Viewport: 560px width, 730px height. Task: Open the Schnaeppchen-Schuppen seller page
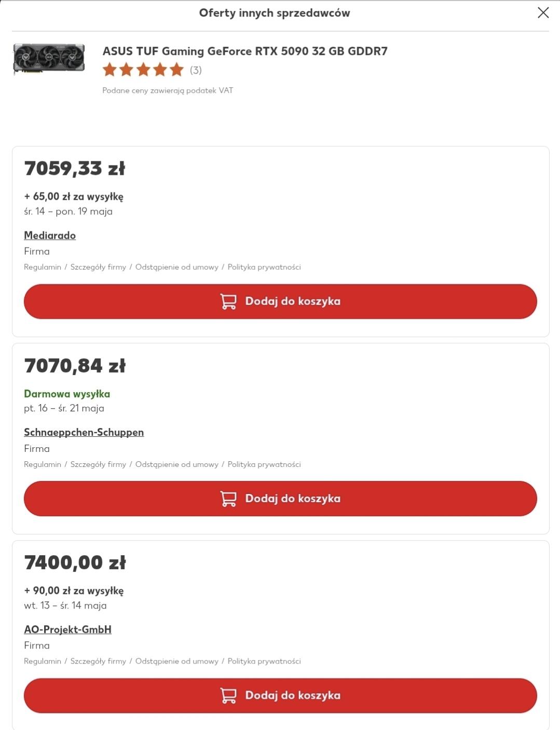(84, 432)
